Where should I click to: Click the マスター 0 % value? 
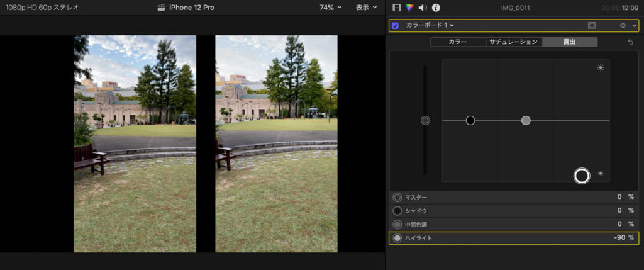(626, 197)
